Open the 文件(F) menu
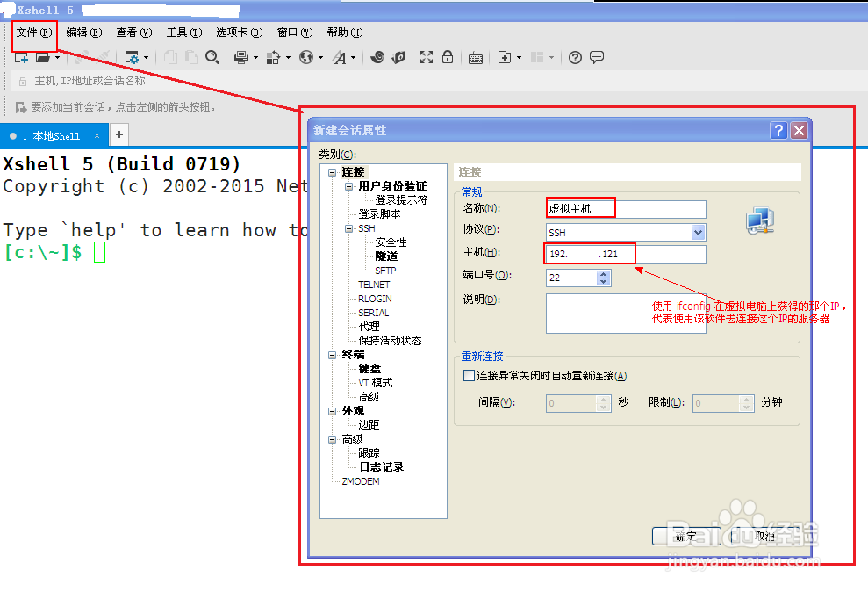Viewport: 868px width, 592px height. click(x=33, y=32)
